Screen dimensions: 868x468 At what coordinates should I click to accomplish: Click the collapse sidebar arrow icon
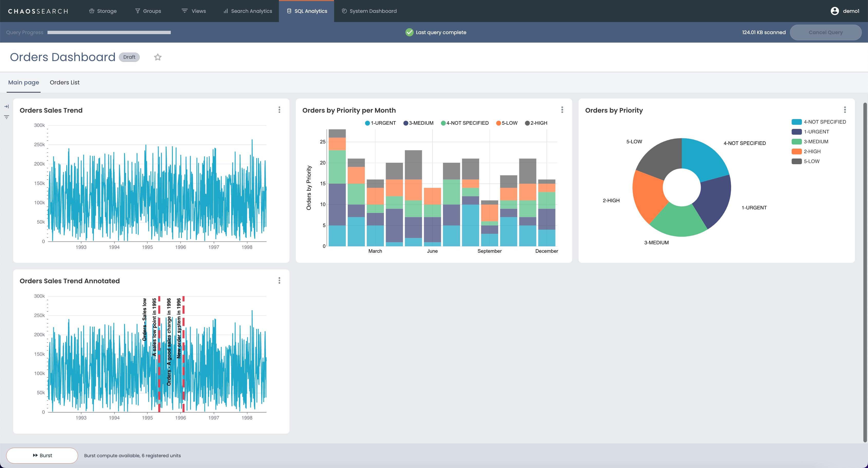(6, 107)
